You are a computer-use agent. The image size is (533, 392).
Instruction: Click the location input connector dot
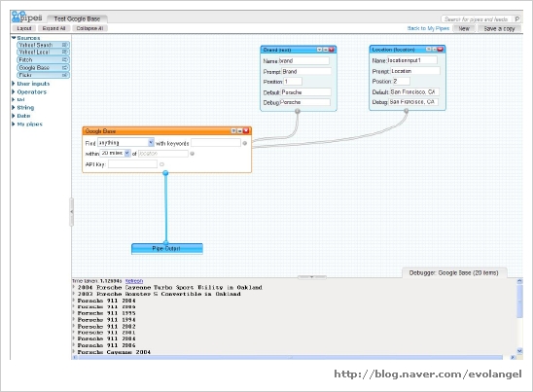pyautogui.click(x=192, y=154)
